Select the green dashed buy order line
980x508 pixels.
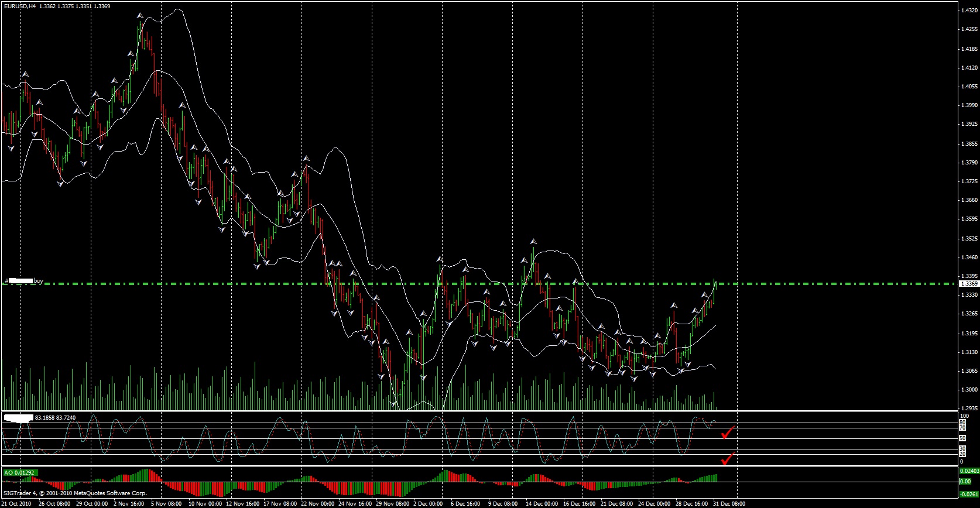coord(480,284)
